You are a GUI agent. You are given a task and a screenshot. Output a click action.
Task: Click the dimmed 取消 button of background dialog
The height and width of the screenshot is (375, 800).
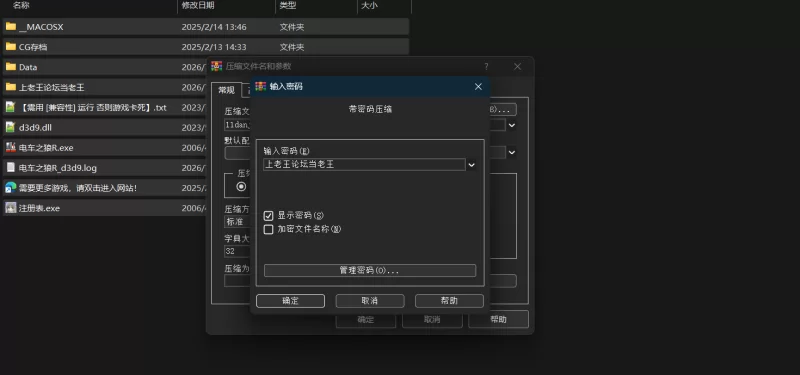(x=432, y=320)
